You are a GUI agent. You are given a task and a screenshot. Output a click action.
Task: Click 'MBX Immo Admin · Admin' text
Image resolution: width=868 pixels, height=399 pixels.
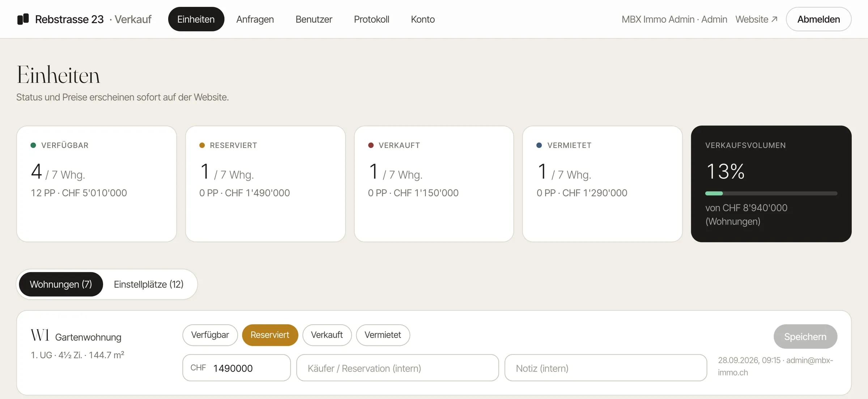tap(674, 19)
